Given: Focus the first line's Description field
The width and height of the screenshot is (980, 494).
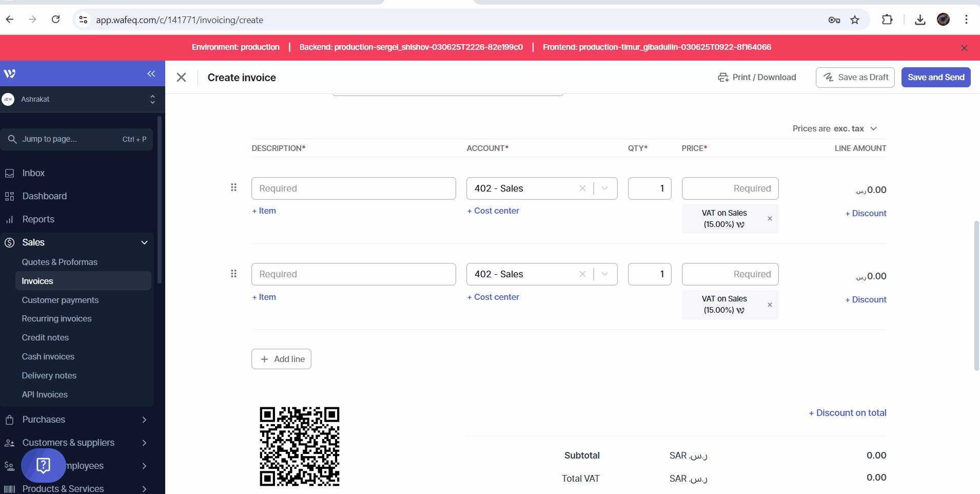Looking at the screenshot, I should [353, 188].
